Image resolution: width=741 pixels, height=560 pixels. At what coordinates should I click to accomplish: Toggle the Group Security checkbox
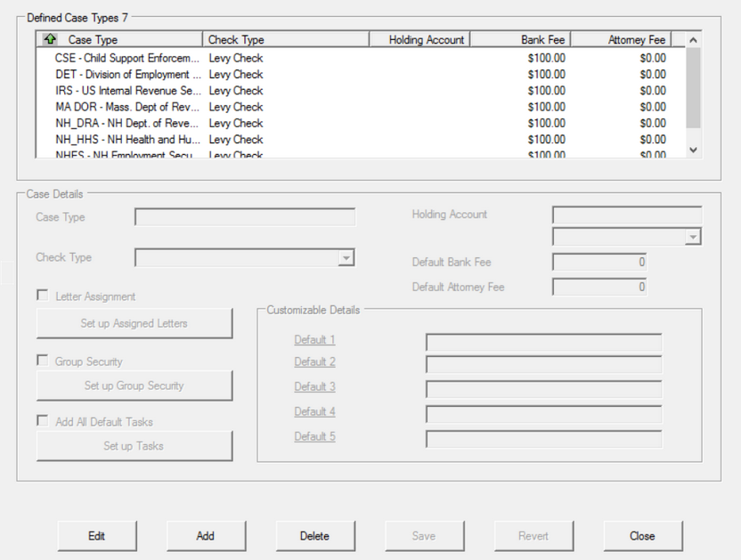pos(43,361)
